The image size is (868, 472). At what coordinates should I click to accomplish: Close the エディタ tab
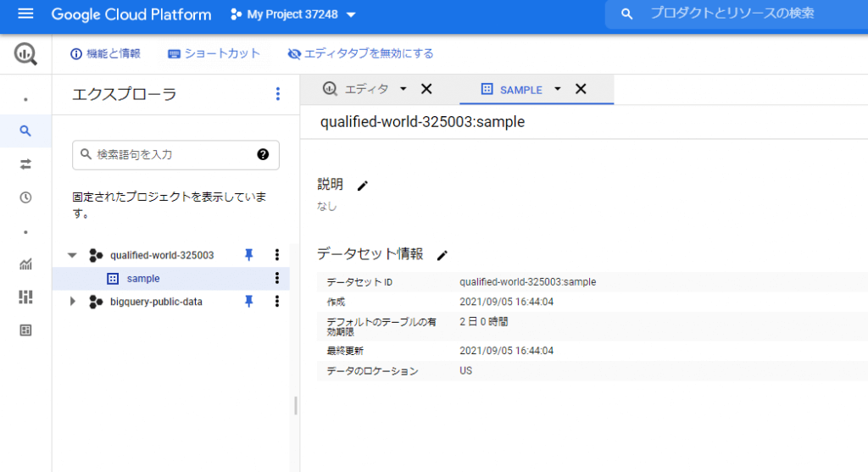click(426, 89)
